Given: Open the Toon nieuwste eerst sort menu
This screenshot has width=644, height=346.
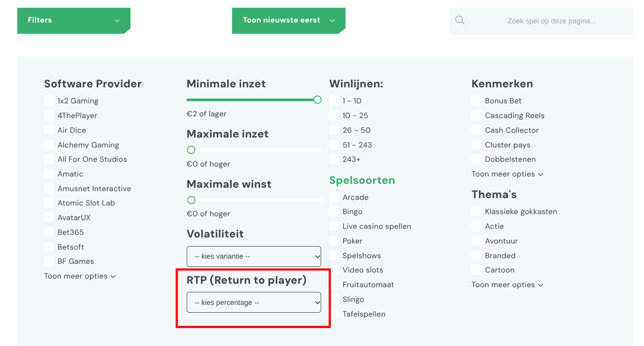Looking at the screenshot, I should coord(289,20).
